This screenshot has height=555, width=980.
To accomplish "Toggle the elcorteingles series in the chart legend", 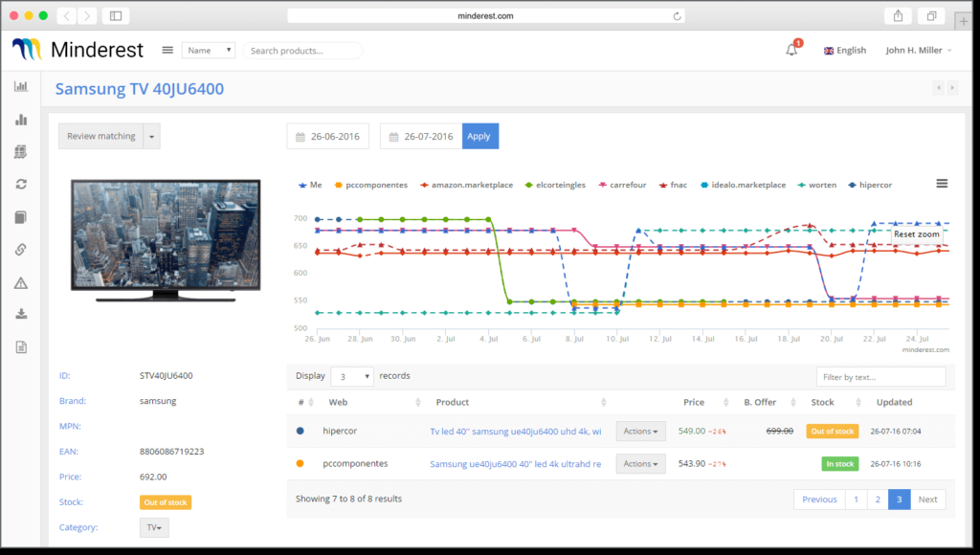I will [557, 185].
